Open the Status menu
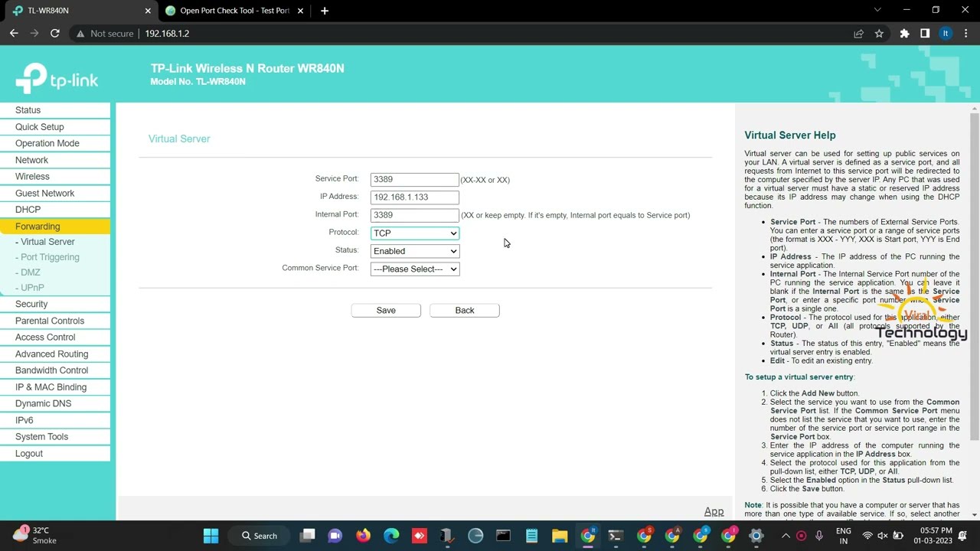Screen dimensions: 980x551 pyautogui.click(x=55, y=110)
